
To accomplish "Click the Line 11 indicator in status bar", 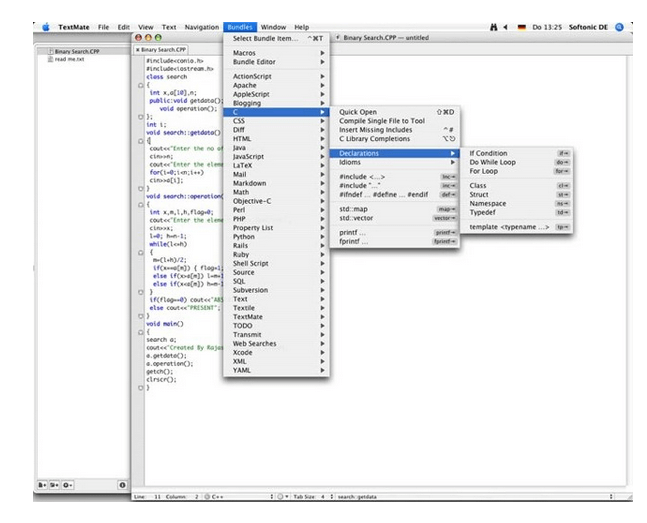I will click(x=147, y=497).
